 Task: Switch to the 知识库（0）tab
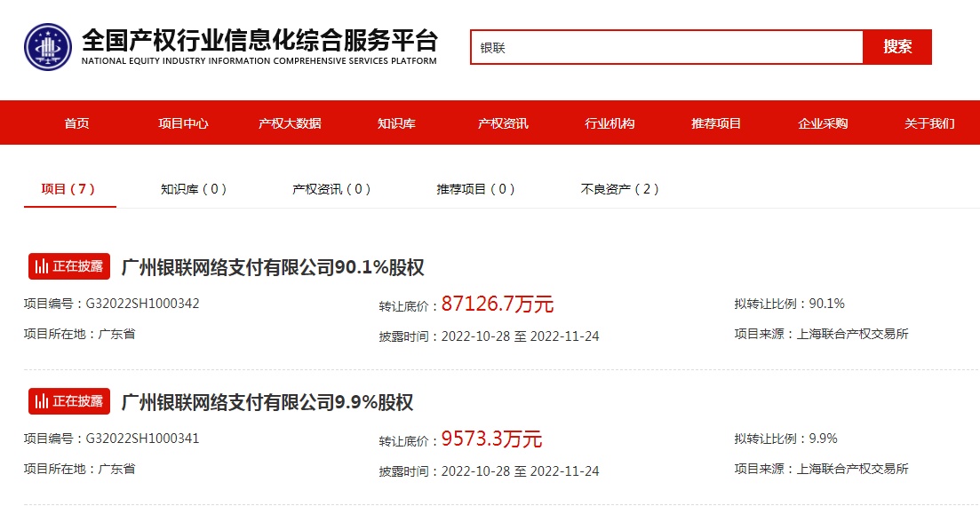(x=194, y=189)
